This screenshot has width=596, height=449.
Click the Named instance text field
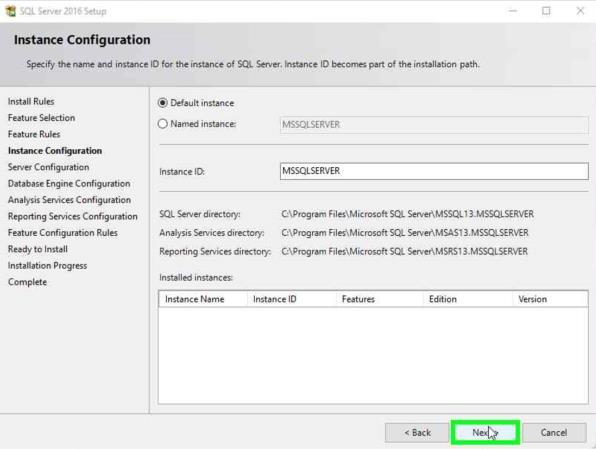[x=434, y=125]
